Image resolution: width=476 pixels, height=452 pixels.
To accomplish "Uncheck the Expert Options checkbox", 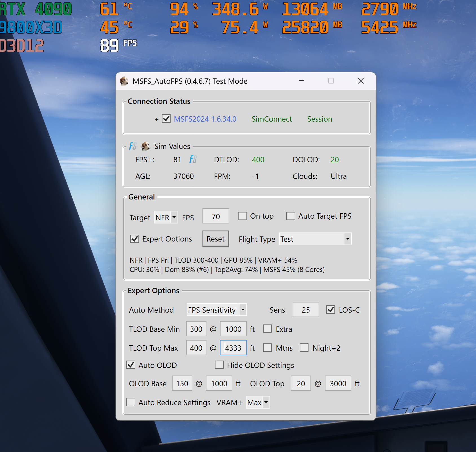I will pyautogui.click(x=135, y=239).
